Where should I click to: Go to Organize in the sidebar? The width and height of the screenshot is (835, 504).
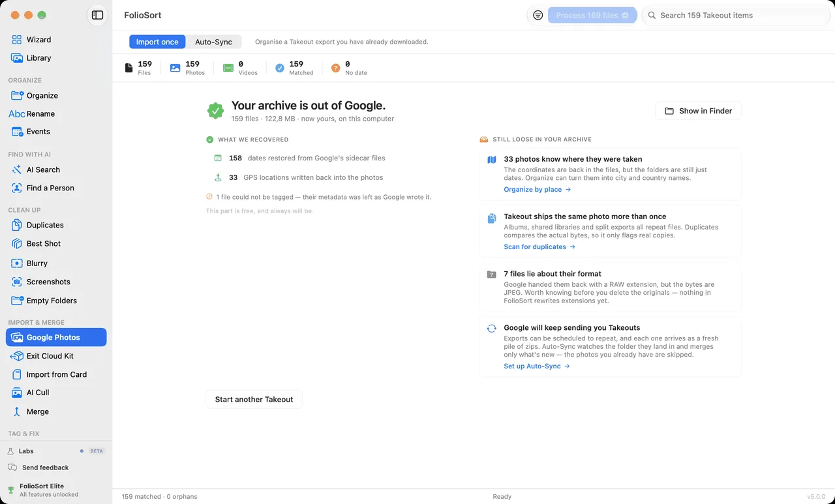[56, 95]
